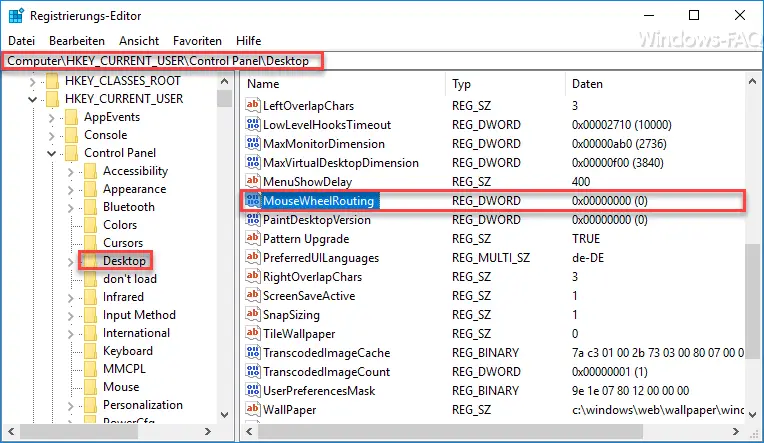Viewport: 764px width, 443px height.
Task: Click the MenuShowDelay string value icon
Action: (x=252, y=181)
